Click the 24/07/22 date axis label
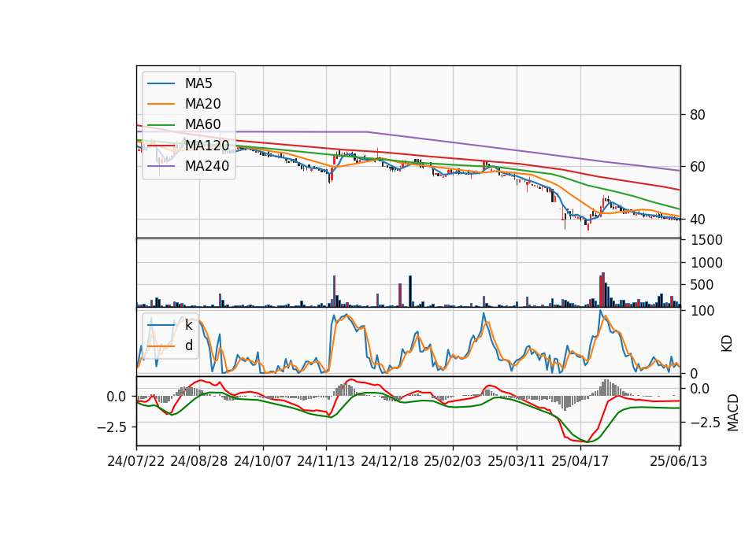Image resolution: width=756 pixels, height=543 pixels. [136, 461]
